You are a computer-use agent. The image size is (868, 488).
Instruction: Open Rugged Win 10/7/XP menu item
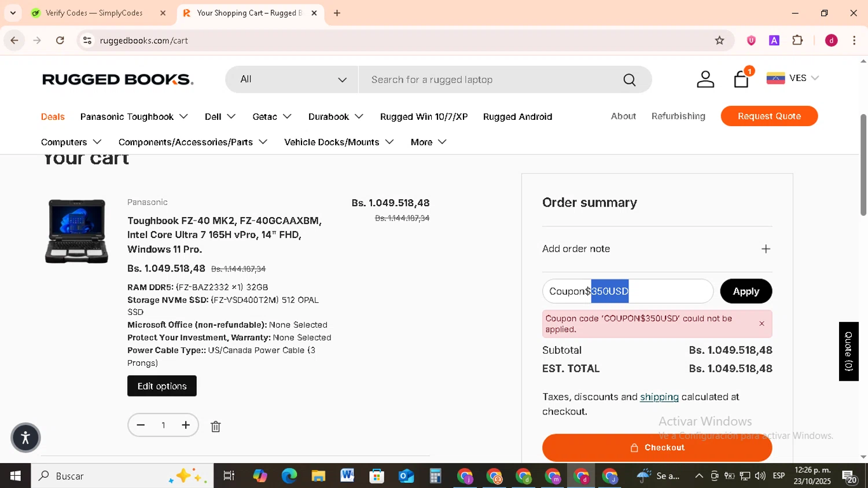point(424,116)
